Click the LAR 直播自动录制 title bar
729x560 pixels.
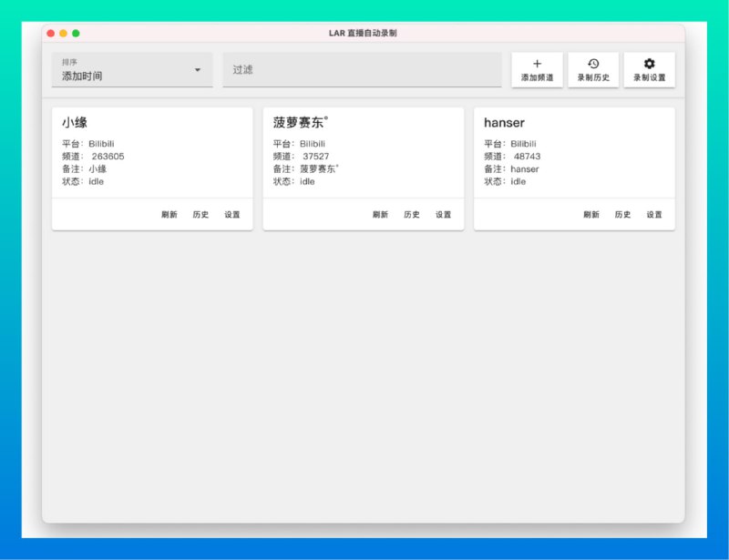coord(364,33)
